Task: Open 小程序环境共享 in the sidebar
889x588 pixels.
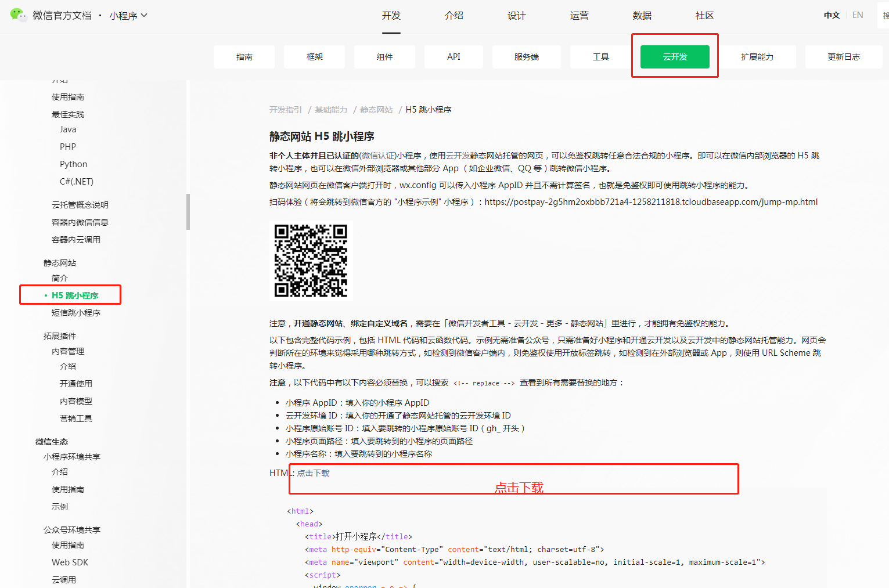Action: coord(72,457)
